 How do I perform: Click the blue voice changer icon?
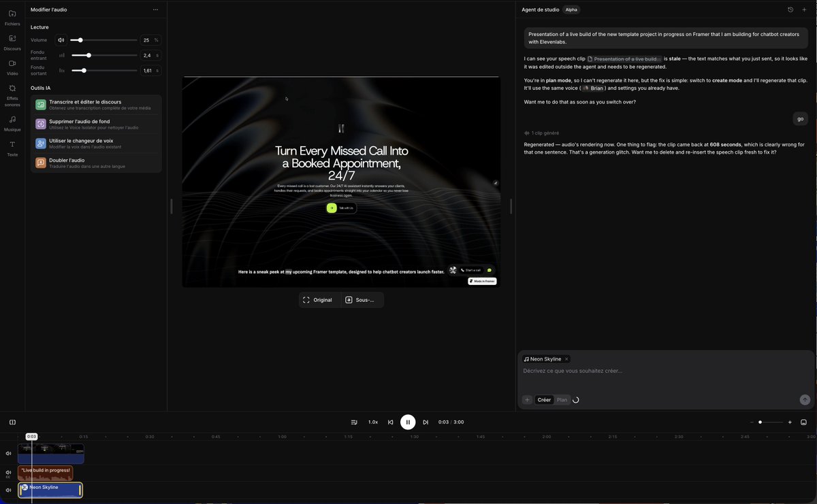coord(41,143)
